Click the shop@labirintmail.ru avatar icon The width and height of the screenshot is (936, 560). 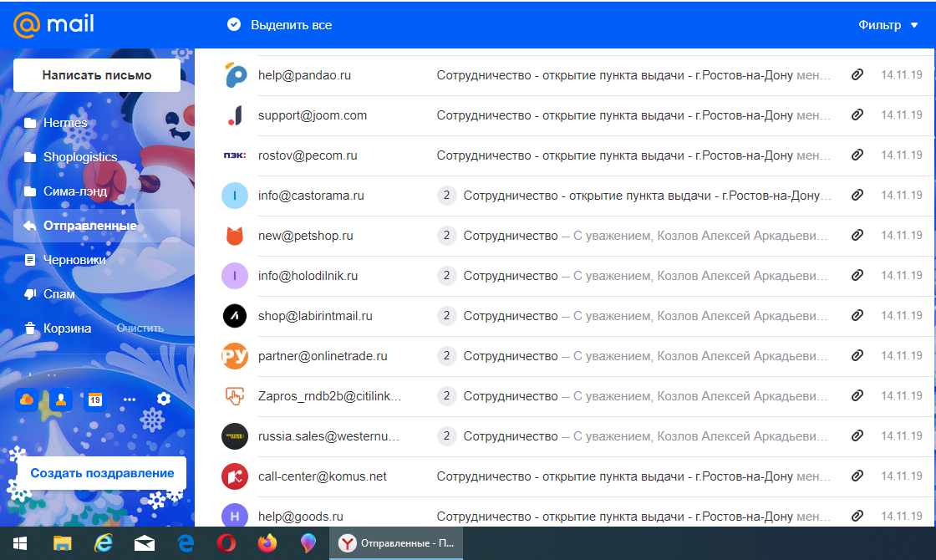[x=235, y=316]
